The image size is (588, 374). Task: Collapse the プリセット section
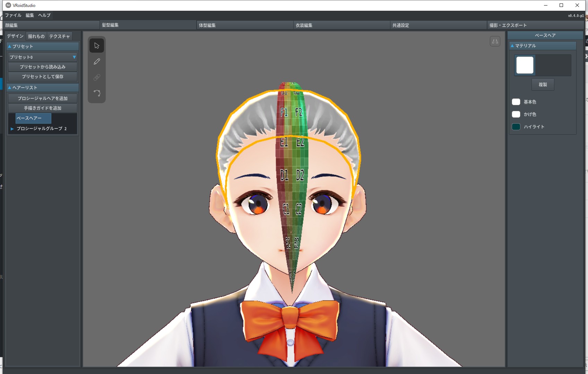click(10, 46)
